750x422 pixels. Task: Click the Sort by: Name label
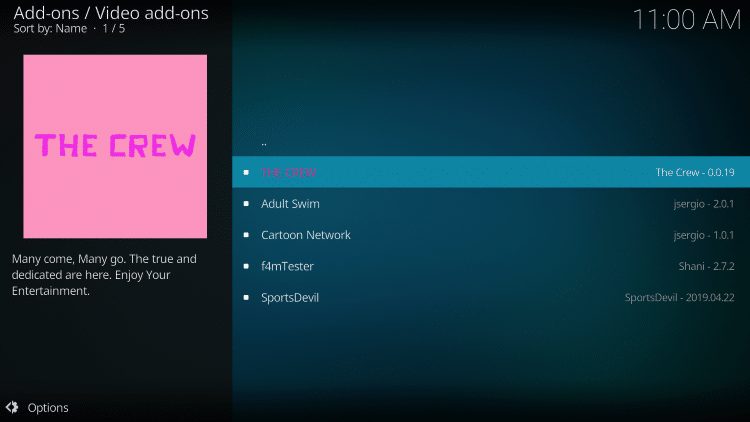50,29
